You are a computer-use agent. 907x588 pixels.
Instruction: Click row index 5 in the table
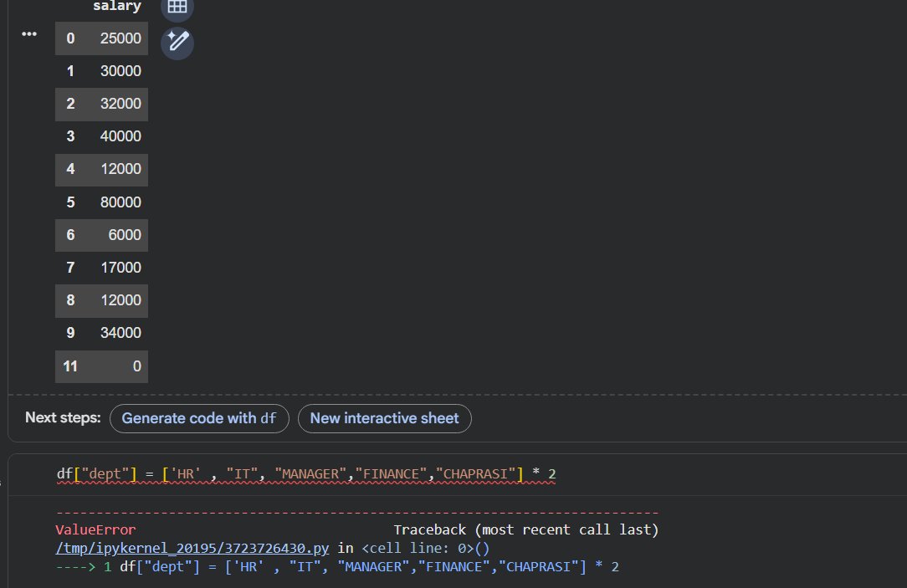coord(70,202)
